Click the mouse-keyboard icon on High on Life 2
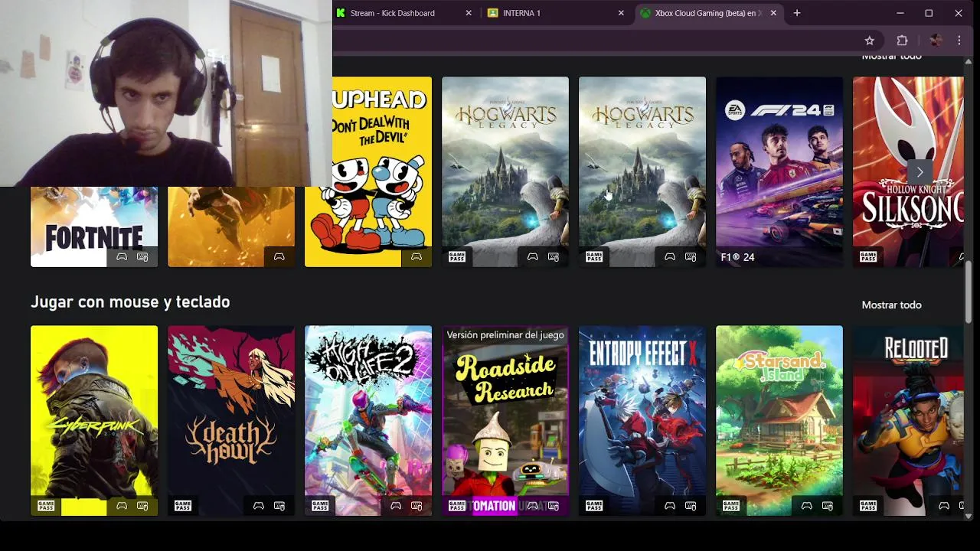The height and width of the screenshot is (551, 980). (x=416, y=506)
